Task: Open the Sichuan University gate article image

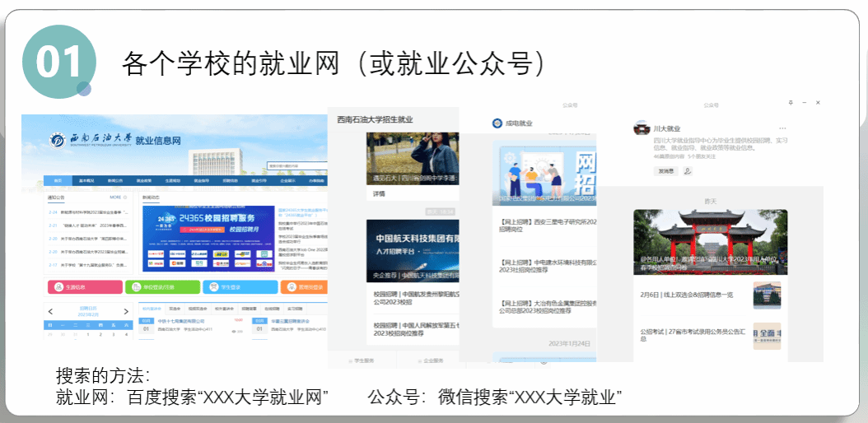Action: click(710, 241)
